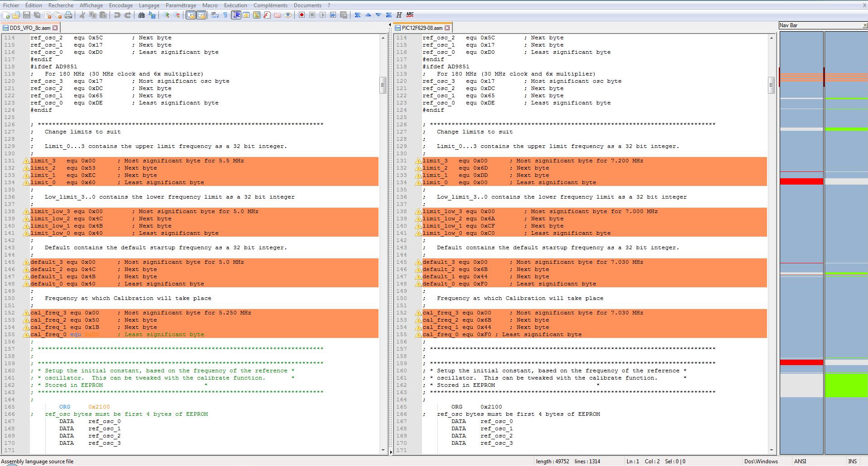The height and width of the screenshot is (466, 868).
Task: Jump to the last difference
Action: [388, 15]
